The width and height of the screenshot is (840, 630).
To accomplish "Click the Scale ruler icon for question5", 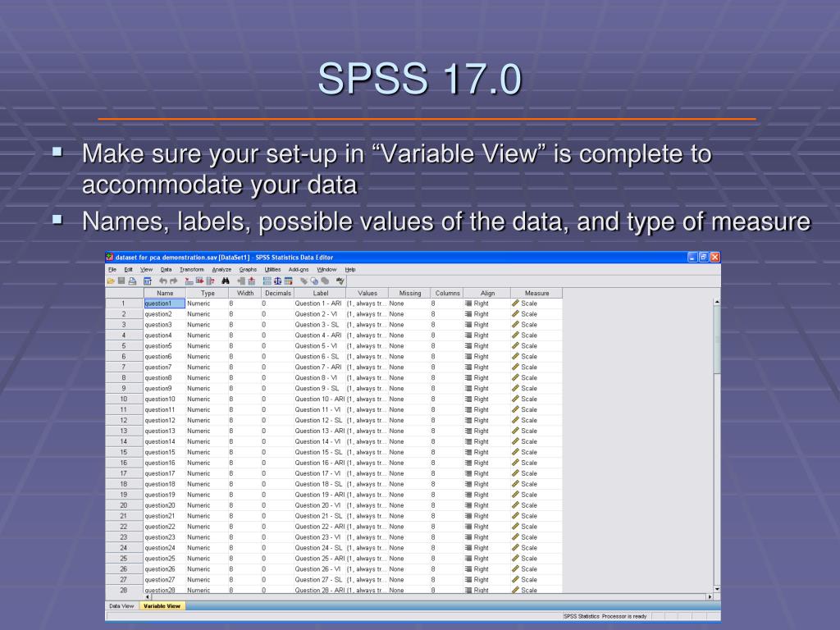I will click(x=515, y=345).
